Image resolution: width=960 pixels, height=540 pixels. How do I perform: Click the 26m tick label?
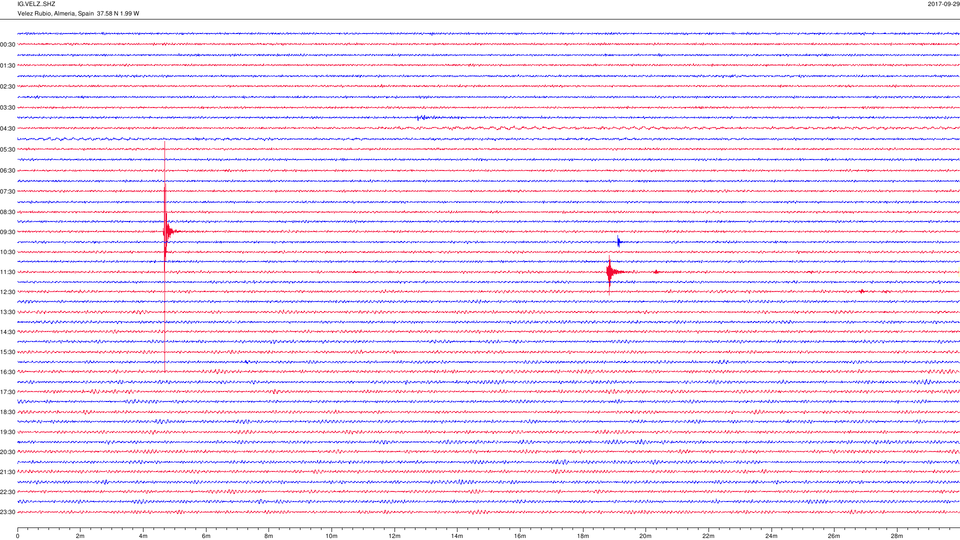click(834, 536)
